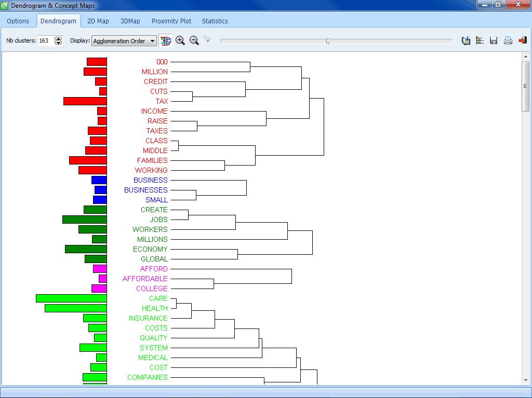The width and height of the screenshot is (532, 398).
Task: Print the dendrogram with printer icon
Action: pyautogui.click(x=508, y=40)
